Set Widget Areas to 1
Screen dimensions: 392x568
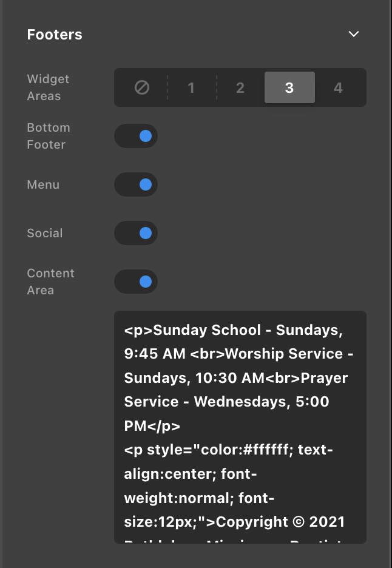tap(191, 88)
